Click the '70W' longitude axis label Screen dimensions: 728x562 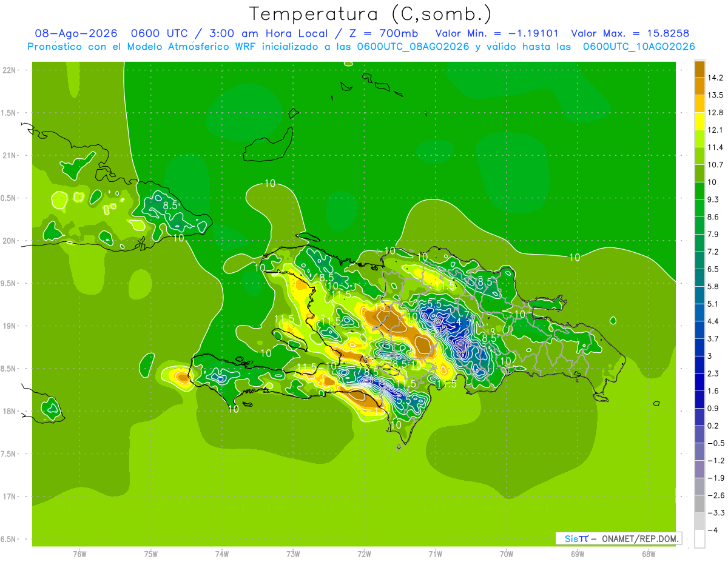(506, 555)
